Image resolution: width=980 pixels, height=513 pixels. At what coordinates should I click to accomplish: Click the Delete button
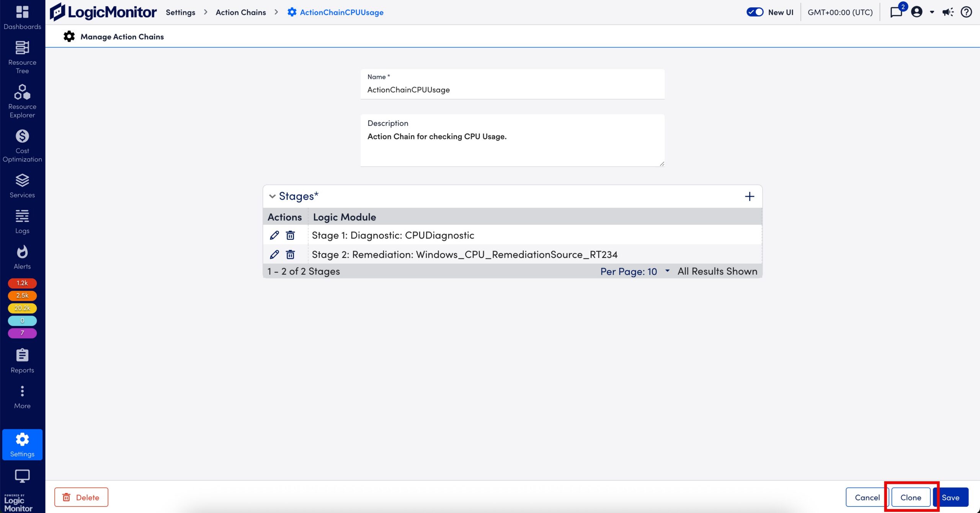81,497
